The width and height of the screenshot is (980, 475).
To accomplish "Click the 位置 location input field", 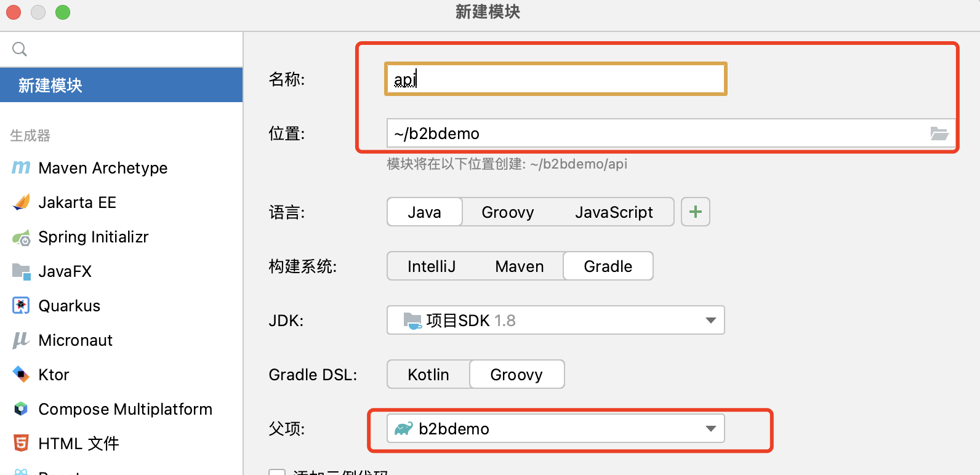I will 657,134.
